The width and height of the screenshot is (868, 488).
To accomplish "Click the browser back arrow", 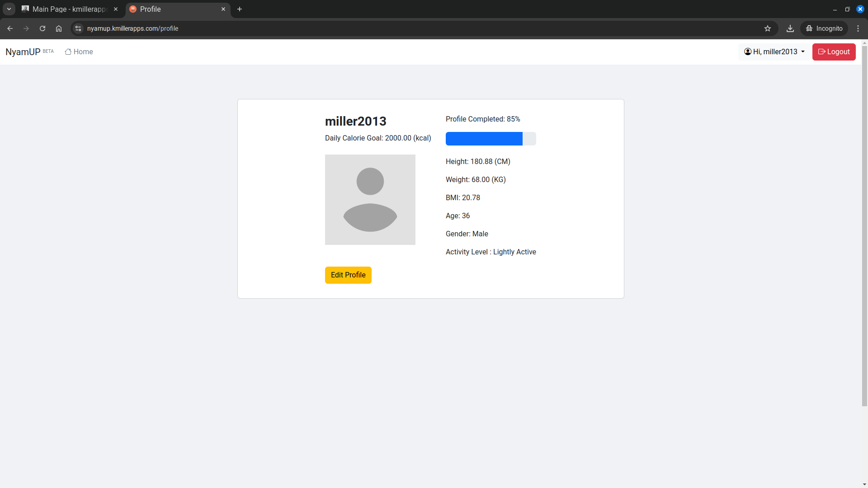I will (x=10, y=28).
